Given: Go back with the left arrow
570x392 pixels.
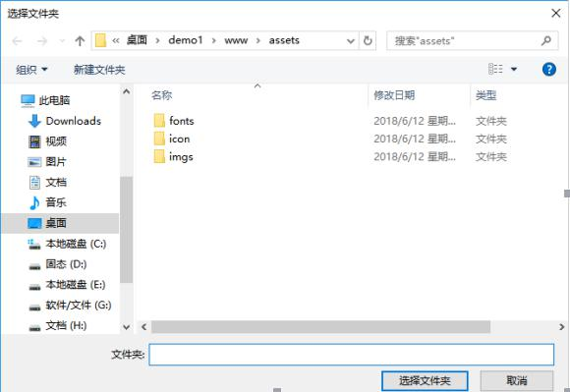Looking at the screenshot, I should (x=17, y=41).
